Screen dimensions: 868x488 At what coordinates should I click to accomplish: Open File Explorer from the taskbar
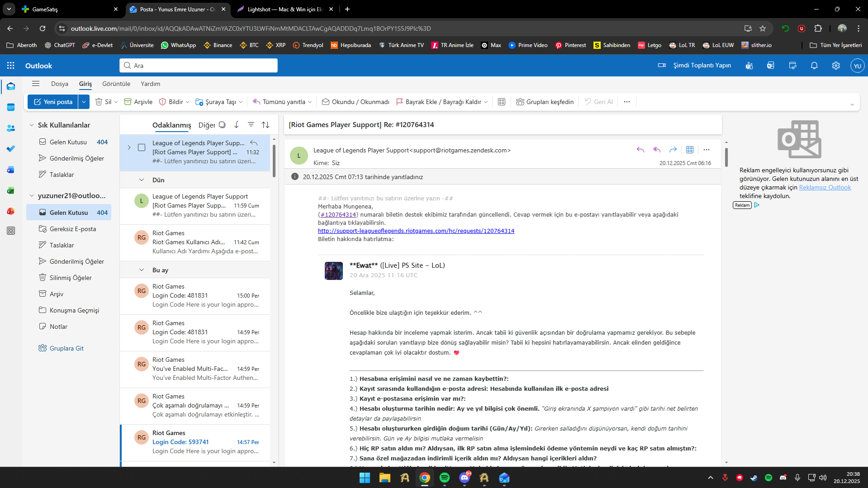pos(384,478)
